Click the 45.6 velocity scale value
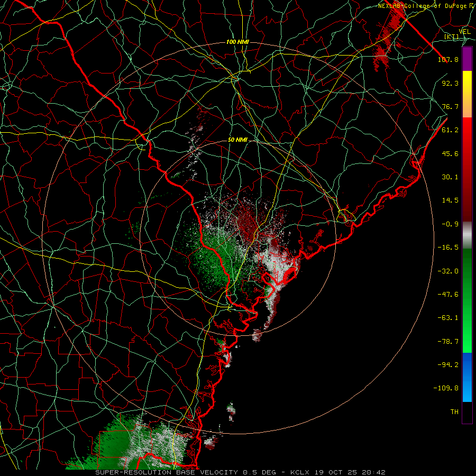476x476 pixels. point(450,153)
